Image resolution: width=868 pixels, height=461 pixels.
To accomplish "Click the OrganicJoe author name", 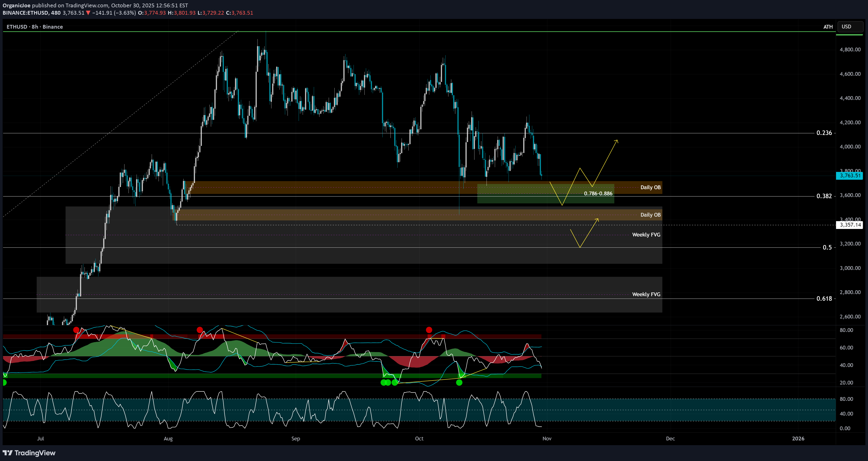I will [x=16, y=5].
